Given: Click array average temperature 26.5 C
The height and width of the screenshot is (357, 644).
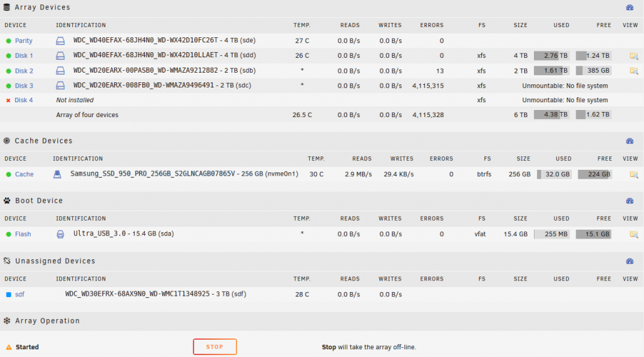Looking at the screenshot, I should 302,115.
